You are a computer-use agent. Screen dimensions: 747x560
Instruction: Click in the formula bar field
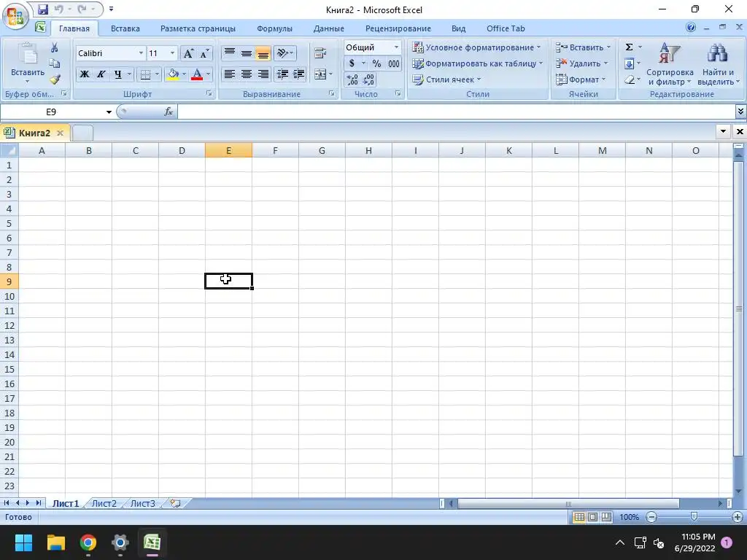455,112
